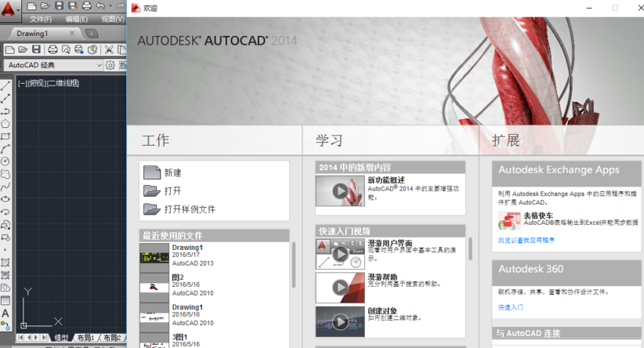Play the 漫游用户界面 video
The height and width of the screenshot is (348, 644).
click(340, 254)
